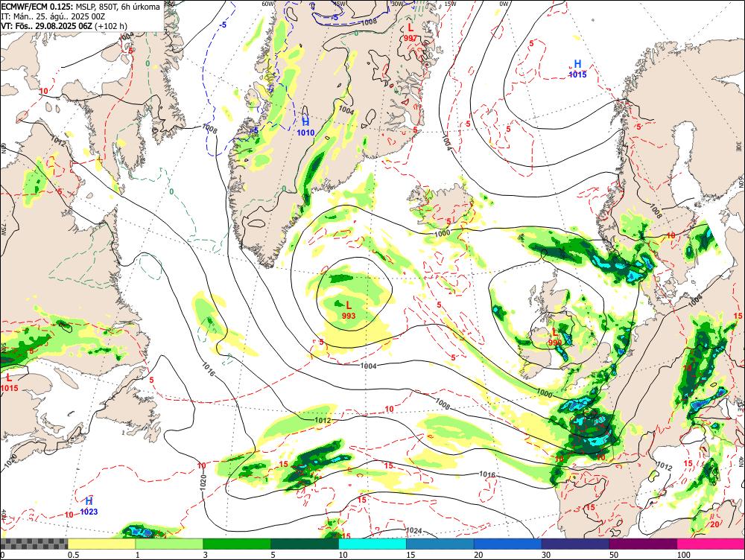Image resolution: width=745 pixels, height=560 pixels.
Task: Click the light green 1–3 mm legend swatch
Action: point(169,544)
